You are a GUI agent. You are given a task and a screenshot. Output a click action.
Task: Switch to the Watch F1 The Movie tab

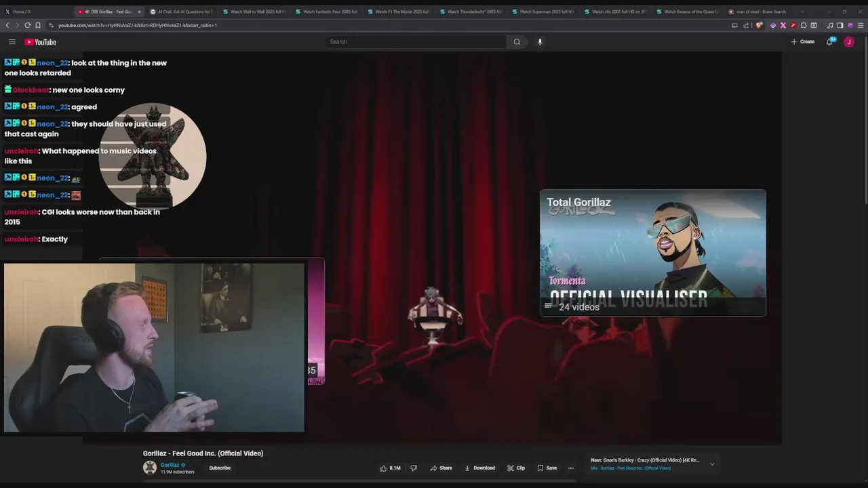[x=398, y=12]
